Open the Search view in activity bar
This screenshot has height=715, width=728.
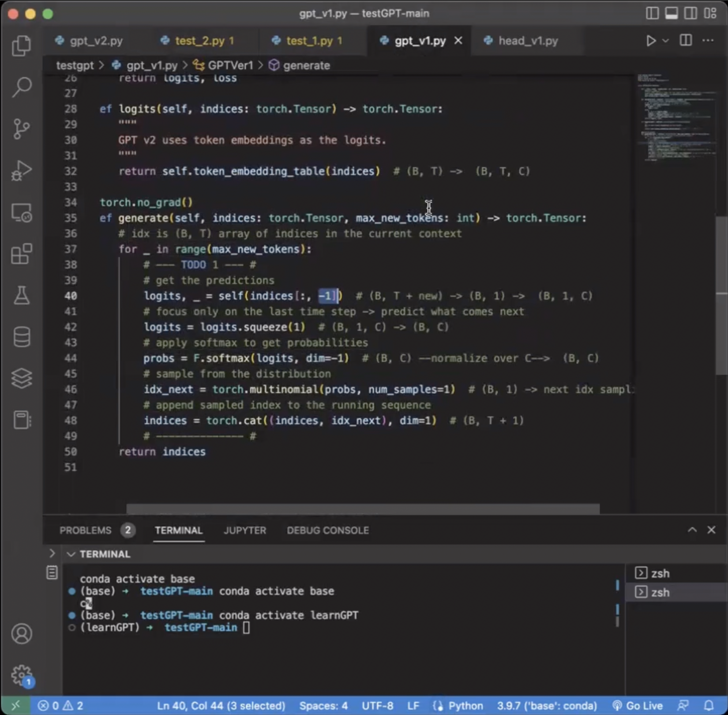tap(21, 87)
